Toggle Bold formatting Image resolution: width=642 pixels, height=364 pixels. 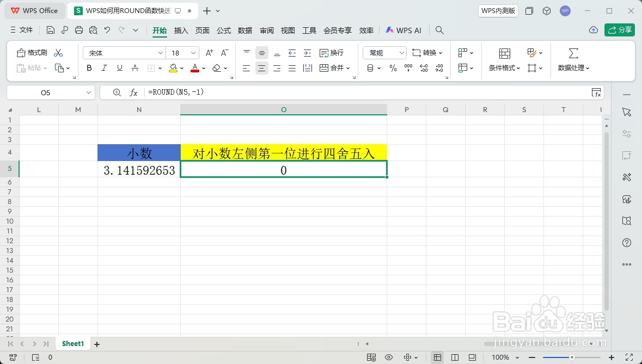[x=89, y=68]
